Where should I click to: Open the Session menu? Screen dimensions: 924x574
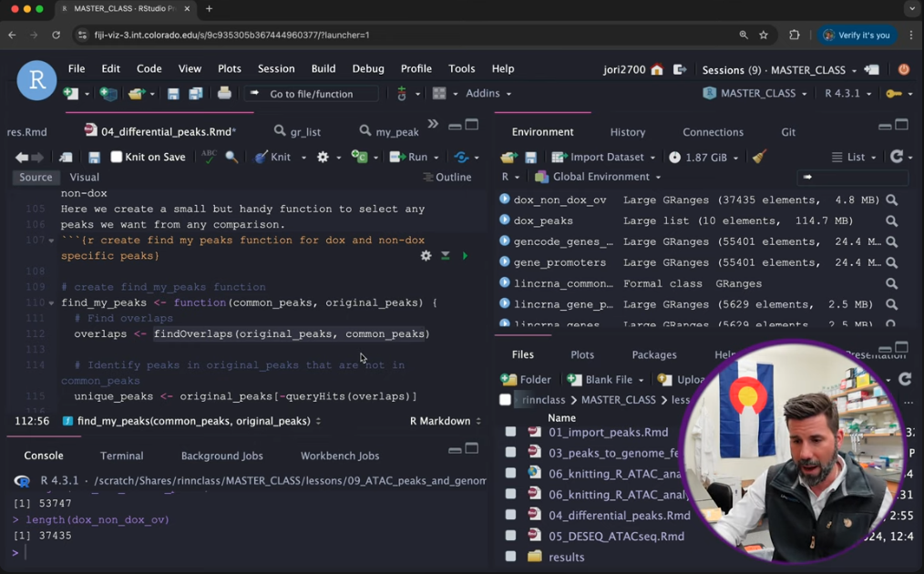tap(276, 69)
